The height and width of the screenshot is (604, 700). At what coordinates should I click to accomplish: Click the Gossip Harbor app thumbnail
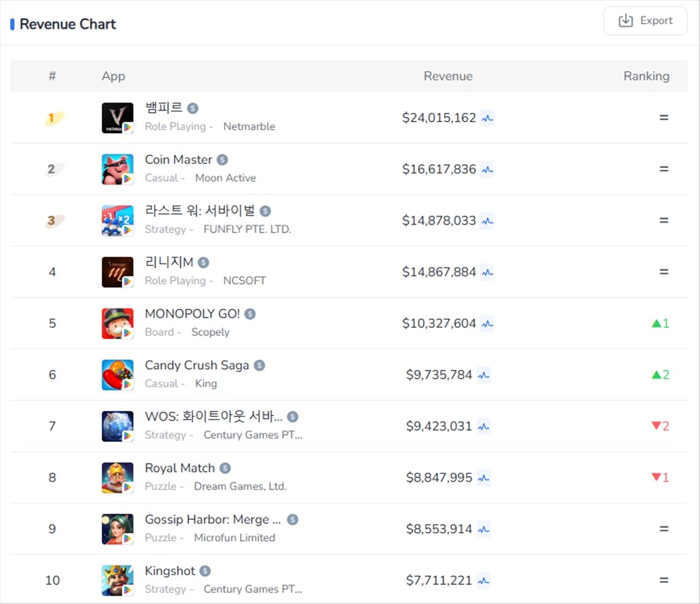(x=117, y=529)
